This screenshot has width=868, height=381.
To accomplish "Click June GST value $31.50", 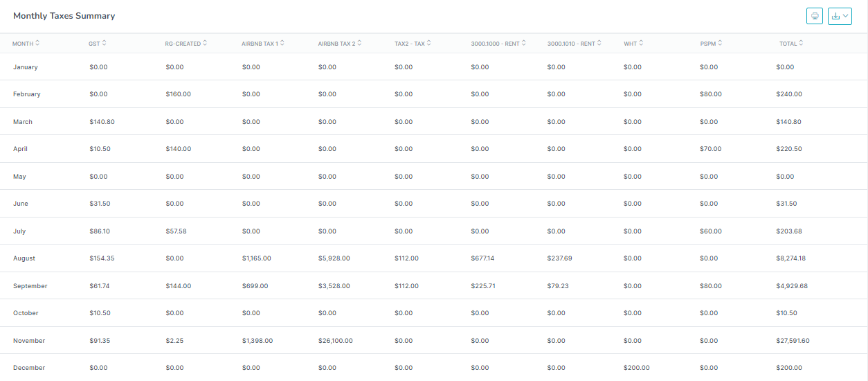I will pyautogui.click(x=100, y=204).
